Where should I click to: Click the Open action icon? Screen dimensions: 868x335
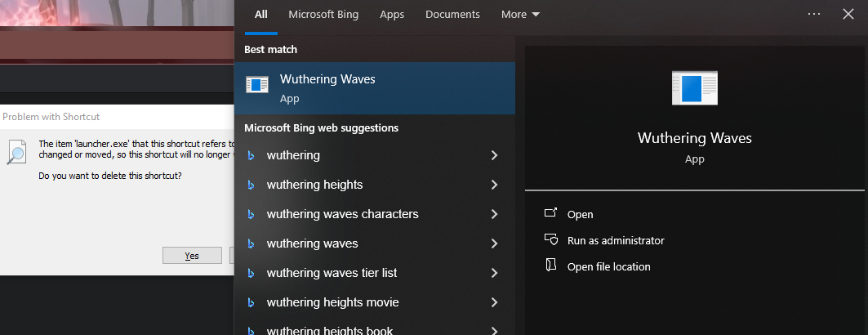(x=550, y=212)
